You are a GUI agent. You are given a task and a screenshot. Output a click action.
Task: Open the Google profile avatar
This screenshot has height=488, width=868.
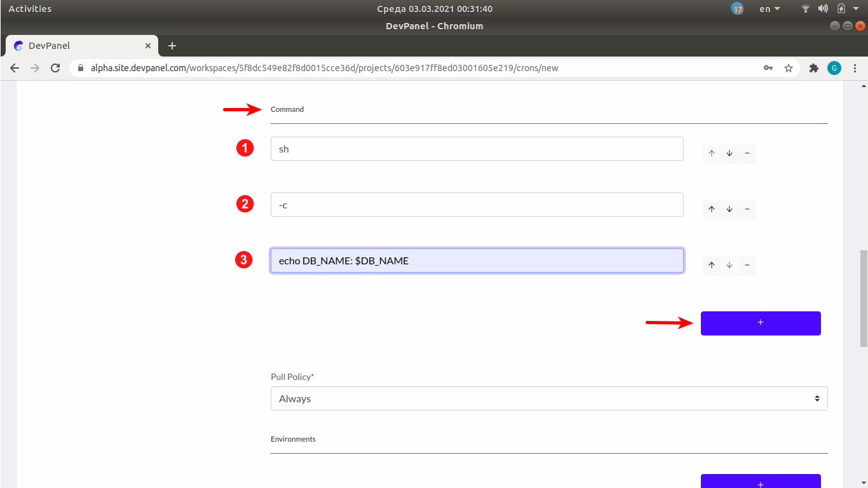pyautogui.click(x=834, y=67)
